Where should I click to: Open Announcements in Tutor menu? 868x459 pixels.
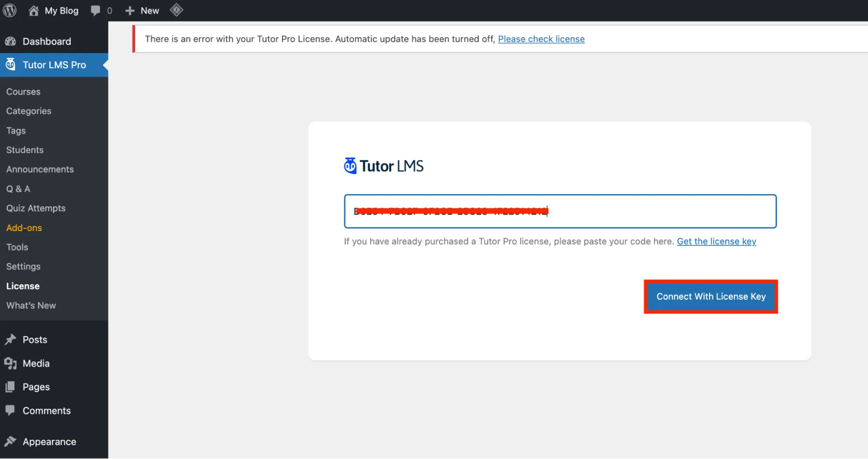click(x=40, y=169)
